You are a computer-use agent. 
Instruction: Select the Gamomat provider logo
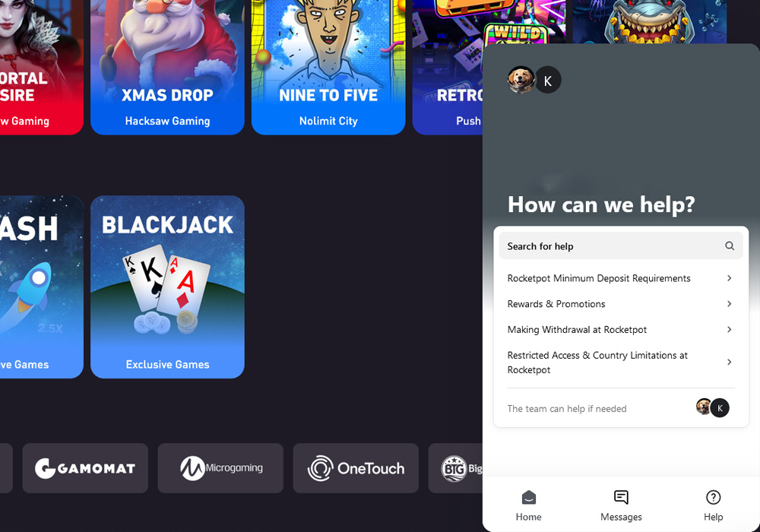85,468
